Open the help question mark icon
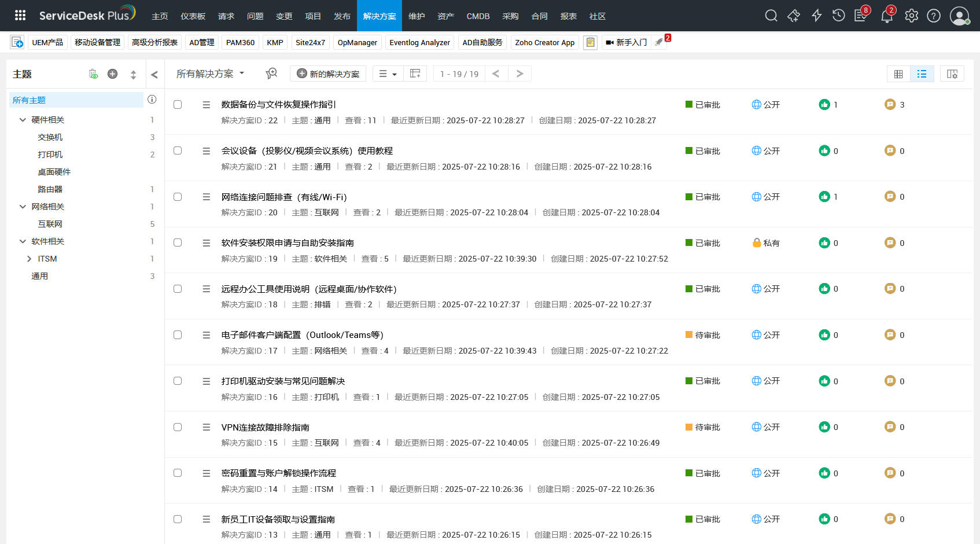The height and width of the screenshot is (544, 980). (x=933, y=16)
